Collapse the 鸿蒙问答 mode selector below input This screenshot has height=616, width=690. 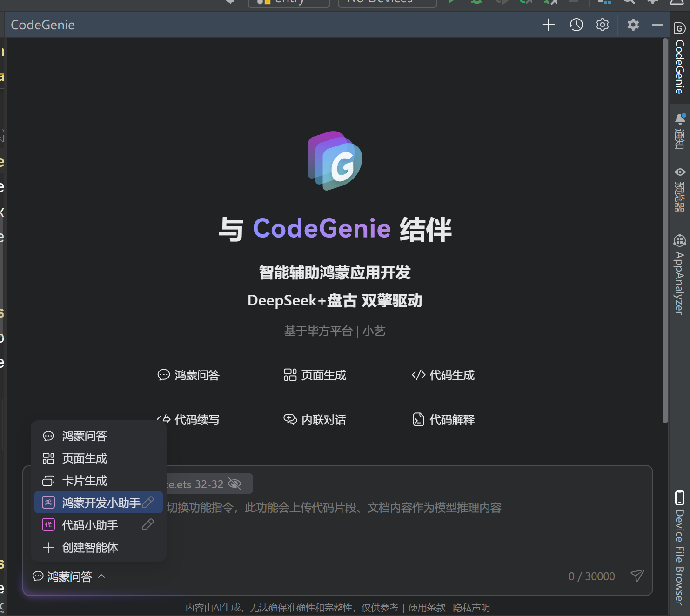pos(69,576)
